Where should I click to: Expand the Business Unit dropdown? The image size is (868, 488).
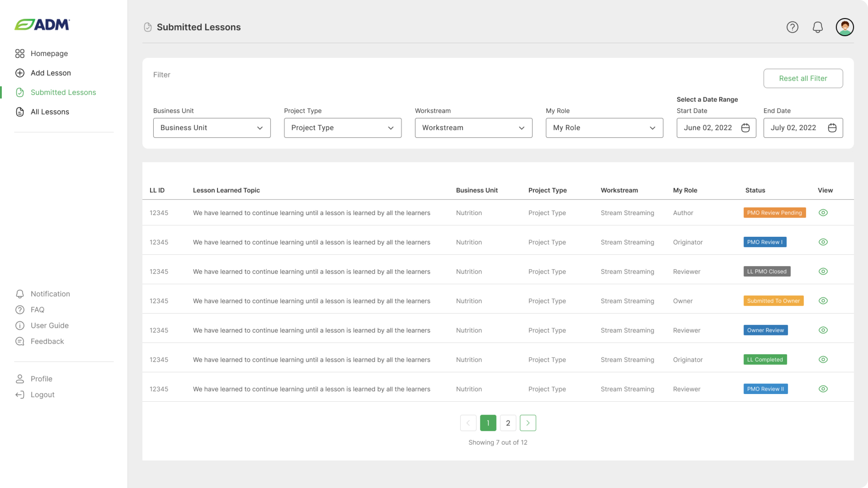pyautogui.click(x=212, y=128)
